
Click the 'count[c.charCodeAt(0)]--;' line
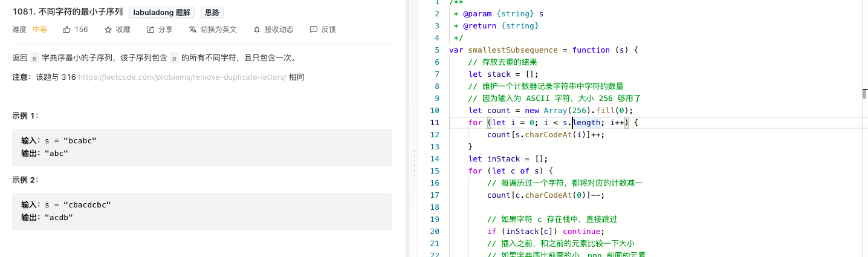(545, 195)
